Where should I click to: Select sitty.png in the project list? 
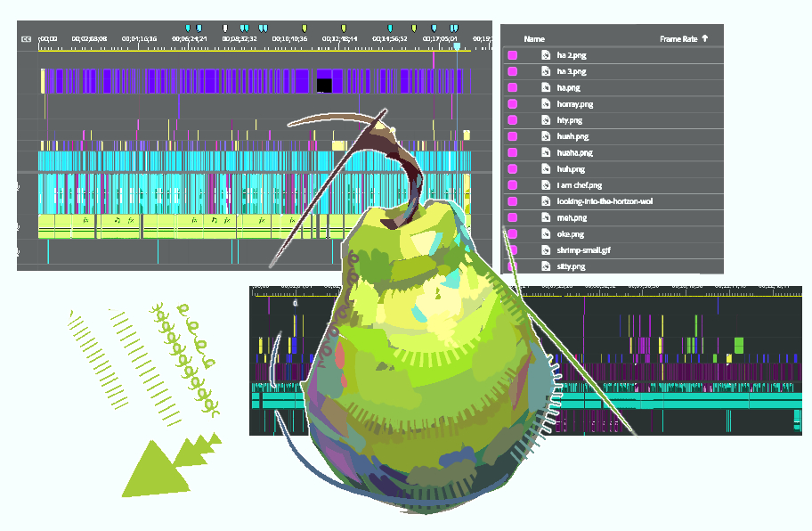pos(571,266)
